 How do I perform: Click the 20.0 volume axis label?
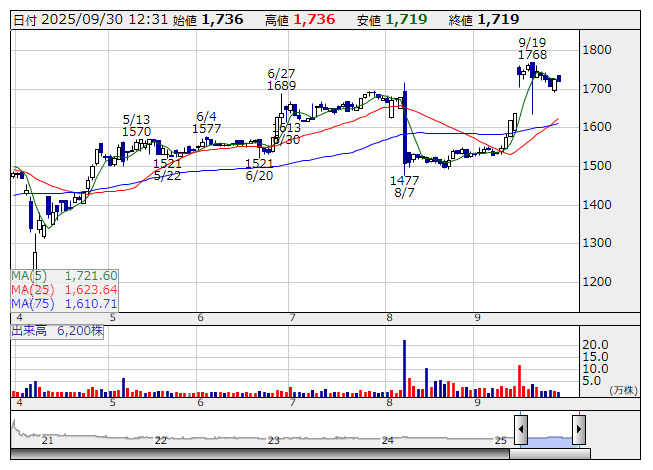point(596,345)
